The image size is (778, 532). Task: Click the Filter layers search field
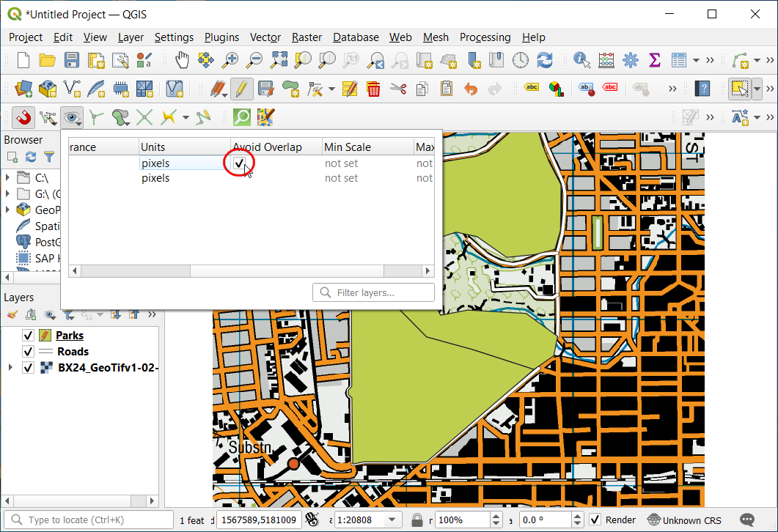pyautogui.click(x=374, y=293)
